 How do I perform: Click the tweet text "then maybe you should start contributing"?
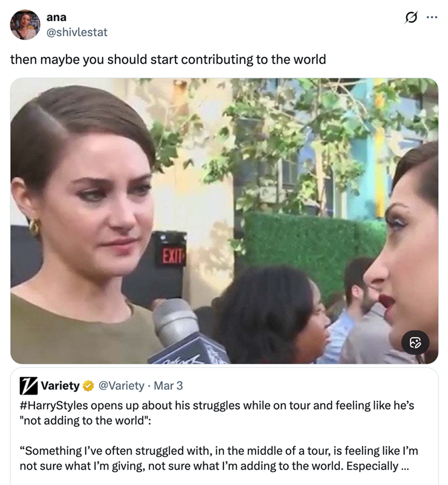click(x=167, y=59)
